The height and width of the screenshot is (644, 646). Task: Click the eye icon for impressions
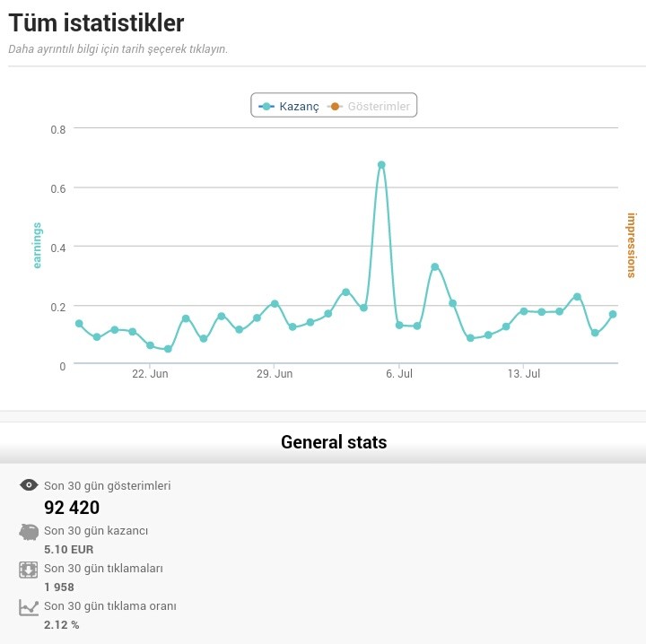point(29,485)
